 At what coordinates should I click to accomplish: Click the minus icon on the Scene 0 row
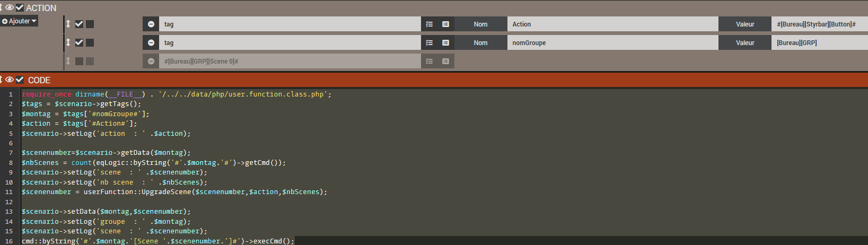[x=151, y=62]
